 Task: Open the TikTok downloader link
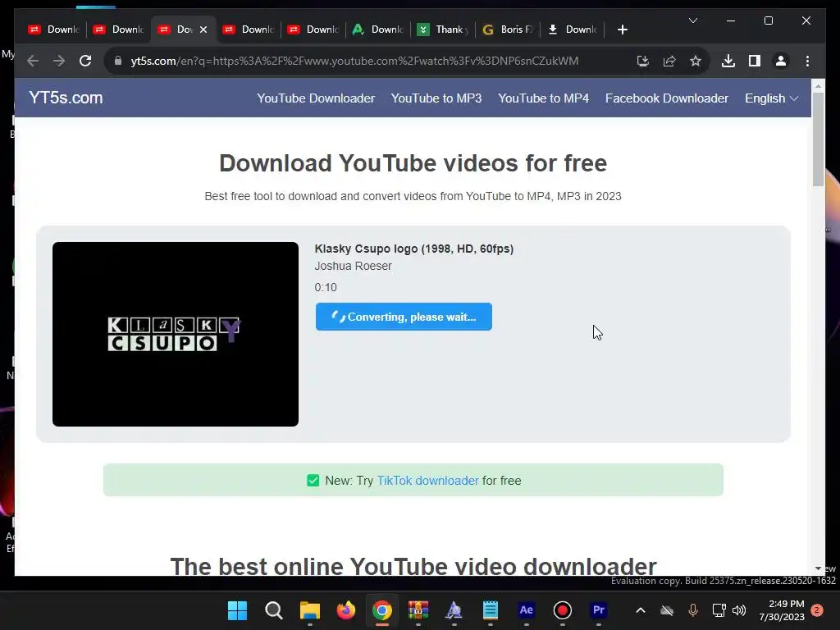click(x=427, y=481)
